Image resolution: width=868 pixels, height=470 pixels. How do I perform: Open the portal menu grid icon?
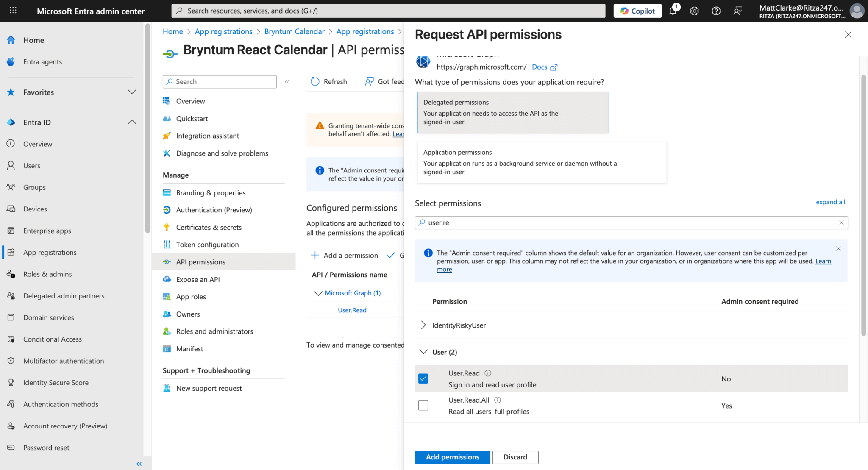13,11
